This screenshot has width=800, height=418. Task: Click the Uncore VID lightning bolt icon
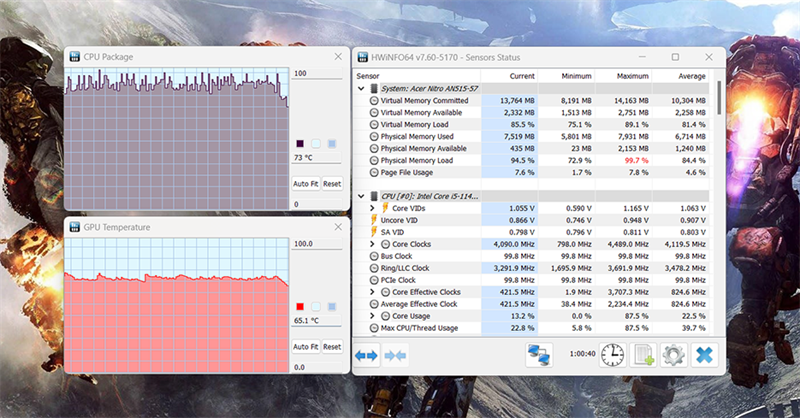coord(374,220)
